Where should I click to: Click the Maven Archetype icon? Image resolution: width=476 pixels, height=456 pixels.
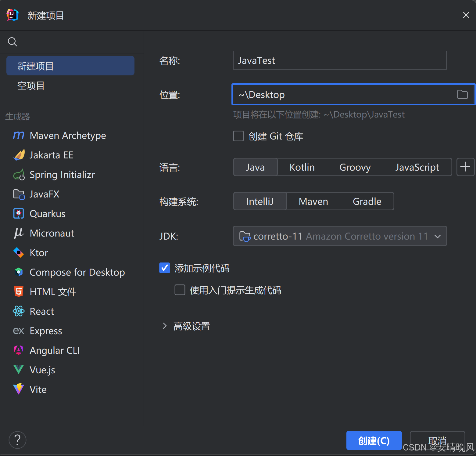pos(19,135)
